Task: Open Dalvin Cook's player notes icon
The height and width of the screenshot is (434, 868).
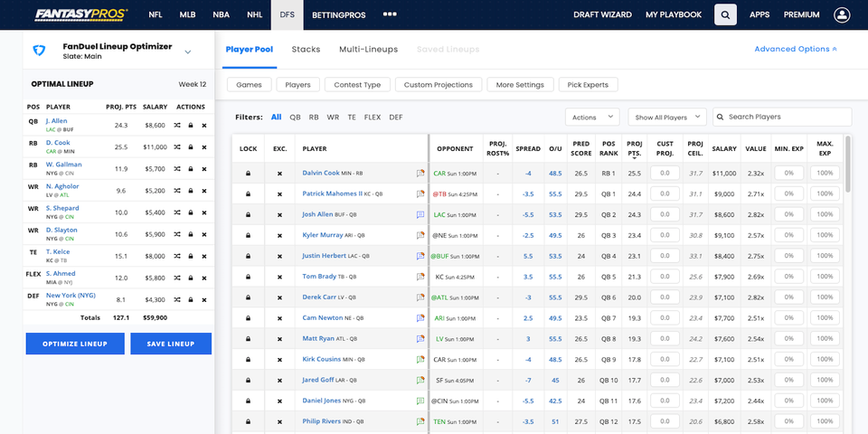Action: pos(420,174)
